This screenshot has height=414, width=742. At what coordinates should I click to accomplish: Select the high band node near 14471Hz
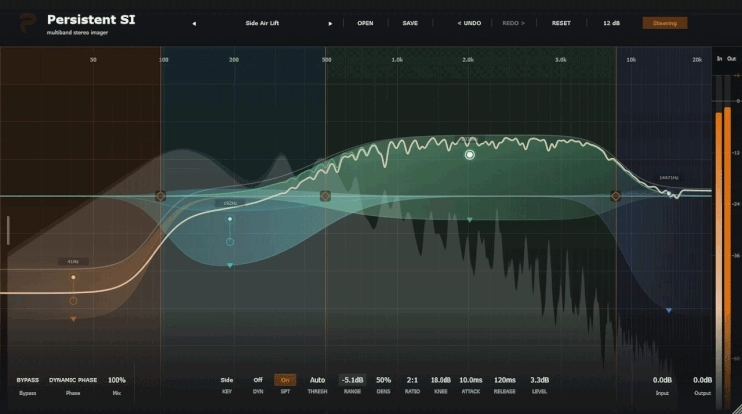(x=669, y=193)
